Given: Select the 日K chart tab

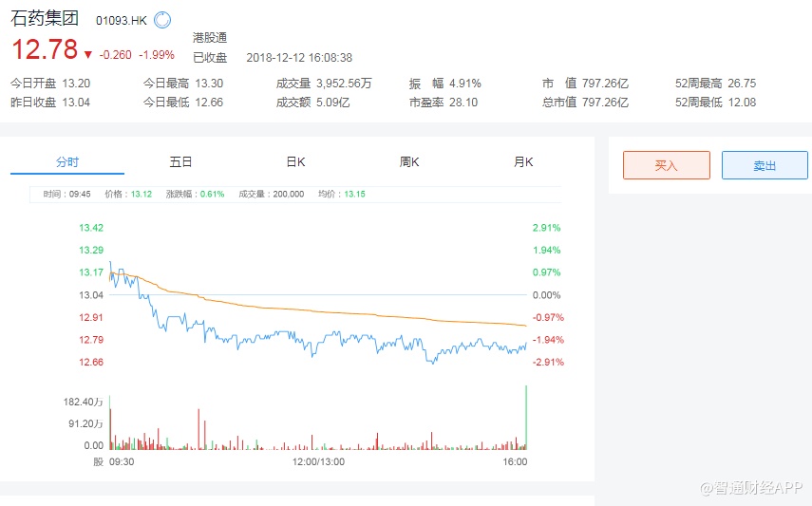Looking at the screenshot, I should coord(295,162).
